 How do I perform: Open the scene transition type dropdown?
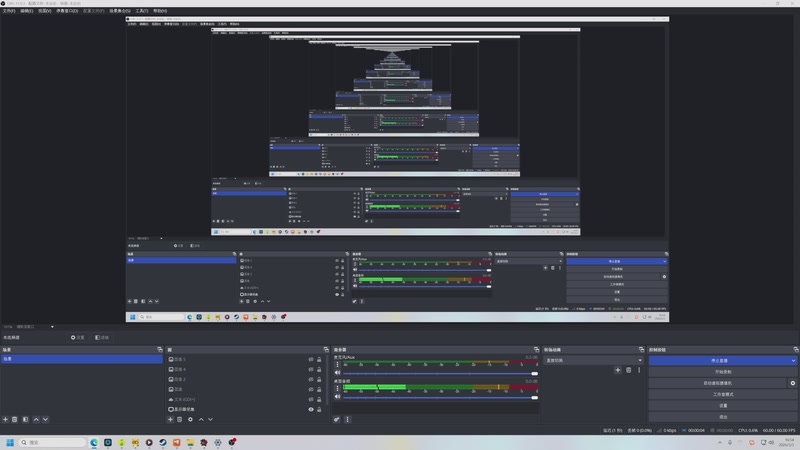593,360
